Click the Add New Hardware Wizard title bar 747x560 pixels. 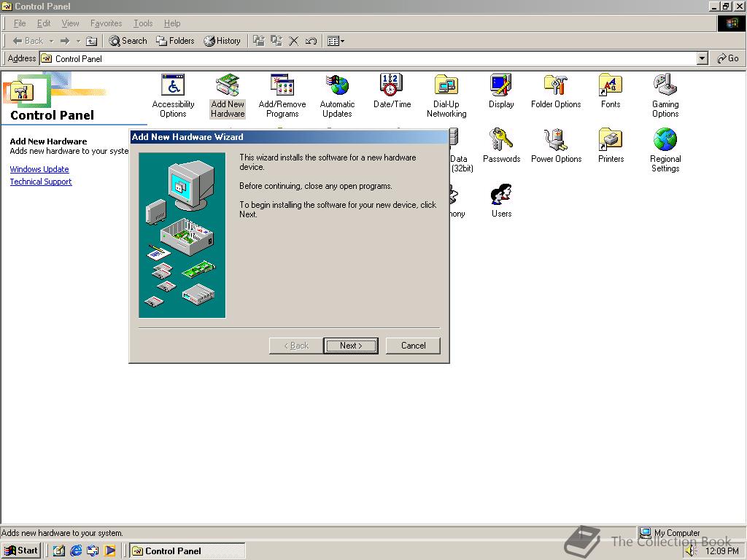pyautogui.click(x=289, y=137)
